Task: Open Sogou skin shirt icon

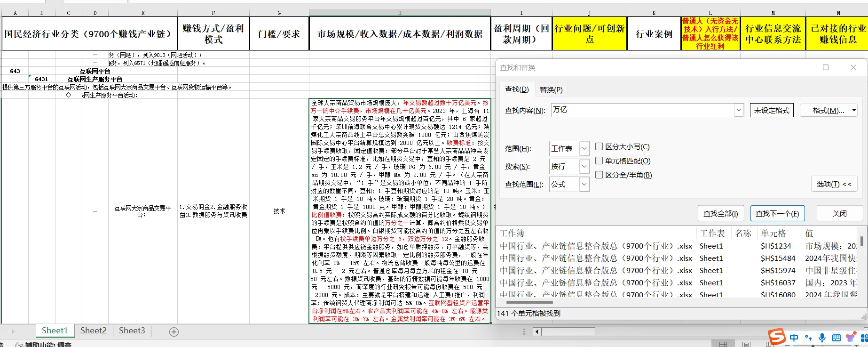Action: click(x=851, y=338)
